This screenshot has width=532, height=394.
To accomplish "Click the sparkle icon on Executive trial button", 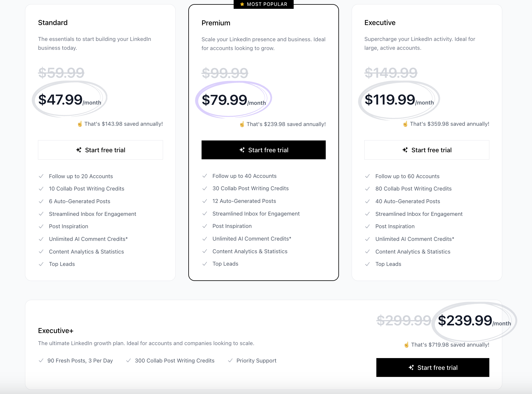I will click(x=405, y=150).
